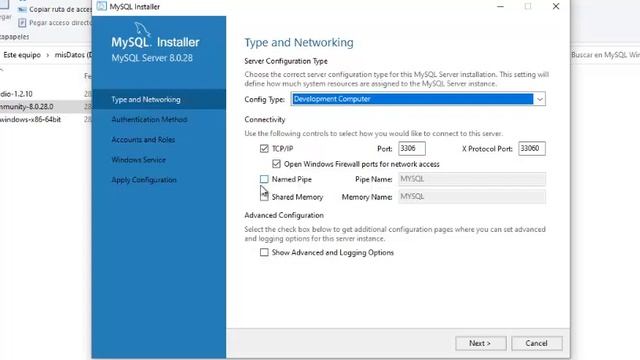The width and height of the screenshot is (640, 360).
Task: Click Este equipo in Explorer breadcrumb
Action: [22, 55]
